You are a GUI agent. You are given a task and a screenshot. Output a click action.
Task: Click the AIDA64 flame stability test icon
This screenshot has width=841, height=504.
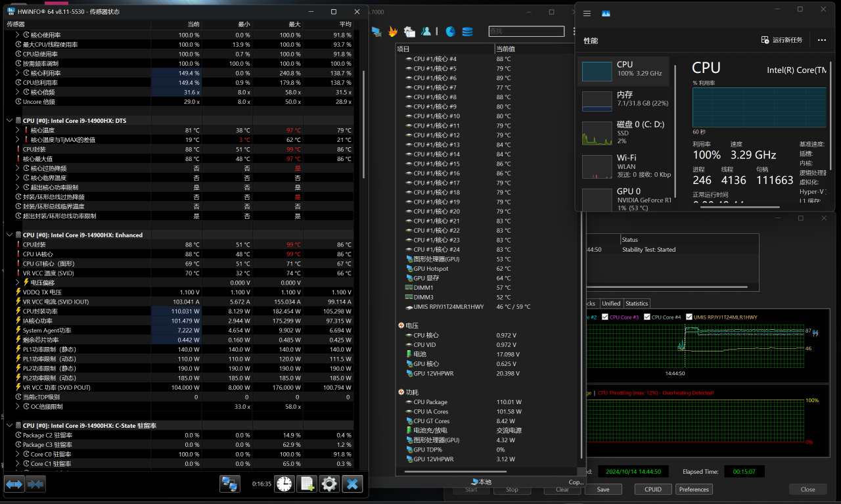(393, 32)
